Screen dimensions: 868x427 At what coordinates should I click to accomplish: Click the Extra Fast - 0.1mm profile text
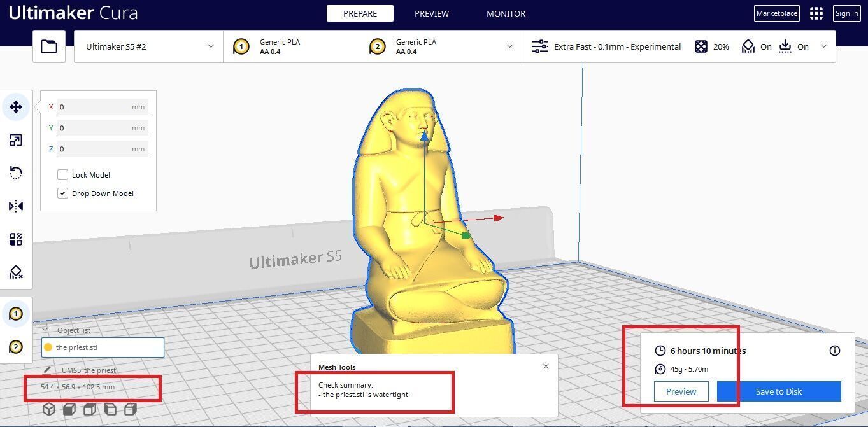click(x=617, y=46)
